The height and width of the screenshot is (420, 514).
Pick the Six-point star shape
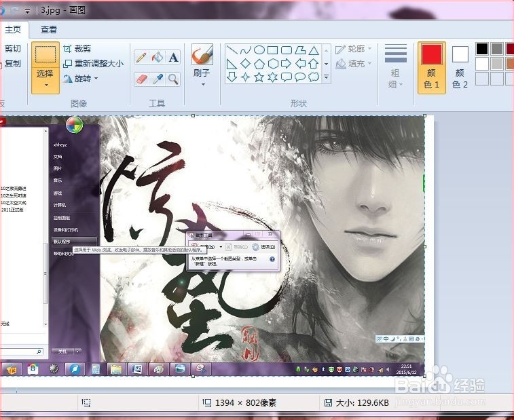tap(273, 77)
